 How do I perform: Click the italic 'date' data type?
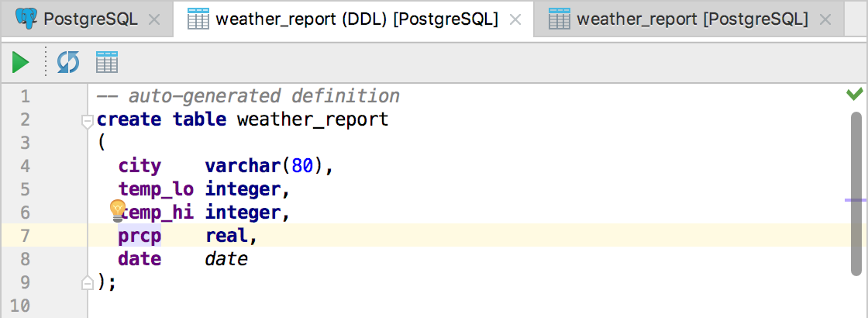(226, 259)
